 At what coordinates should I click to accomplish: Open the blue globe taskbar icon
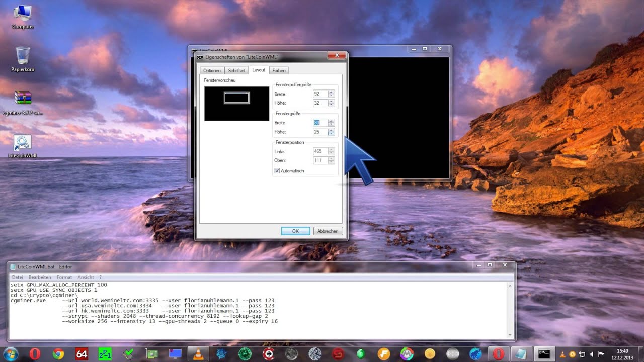475,354
